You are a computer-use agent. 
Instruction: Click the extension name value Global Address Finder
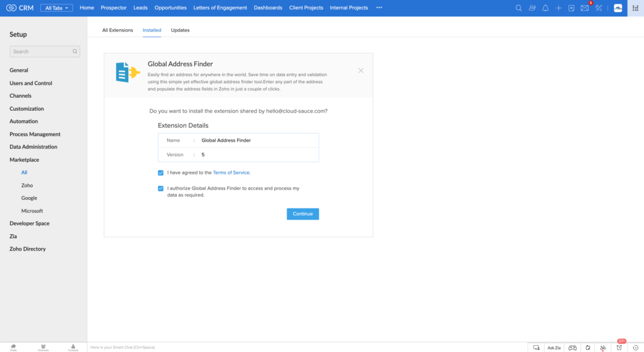(226, 140)
